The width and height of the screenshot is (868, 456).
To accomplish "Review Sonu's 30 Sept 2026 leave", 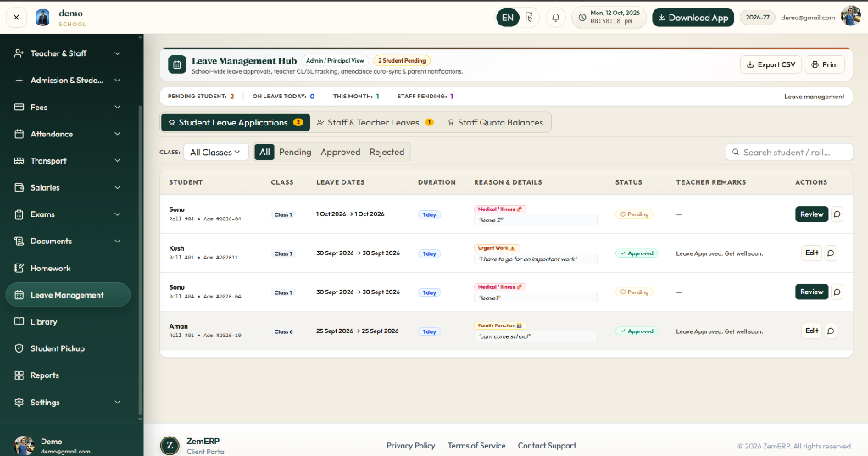I will click(x=811, y=292).
